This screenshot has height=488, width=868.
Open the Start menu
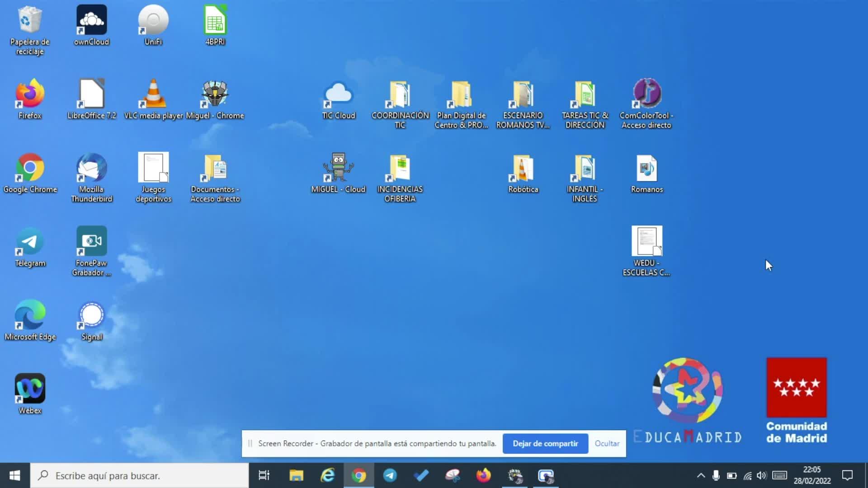pyautogui.click(x=14, y=475)
